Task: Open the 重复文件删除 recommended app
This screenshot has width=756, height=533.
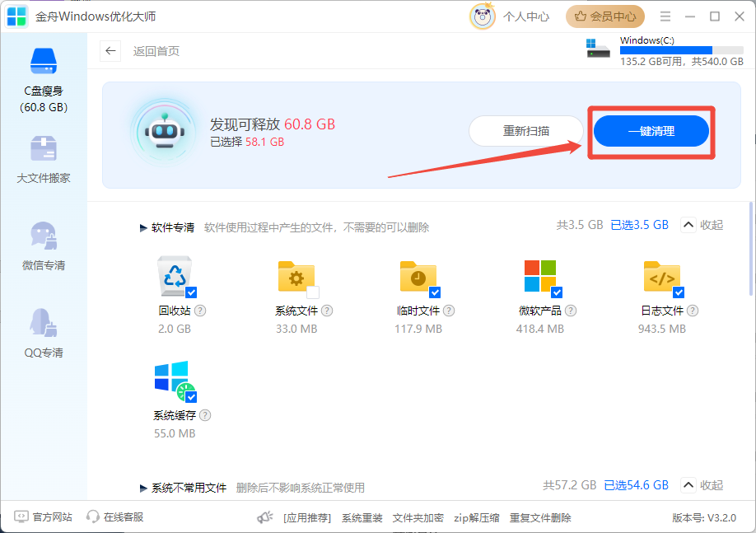Action: [x=540, y=518]
